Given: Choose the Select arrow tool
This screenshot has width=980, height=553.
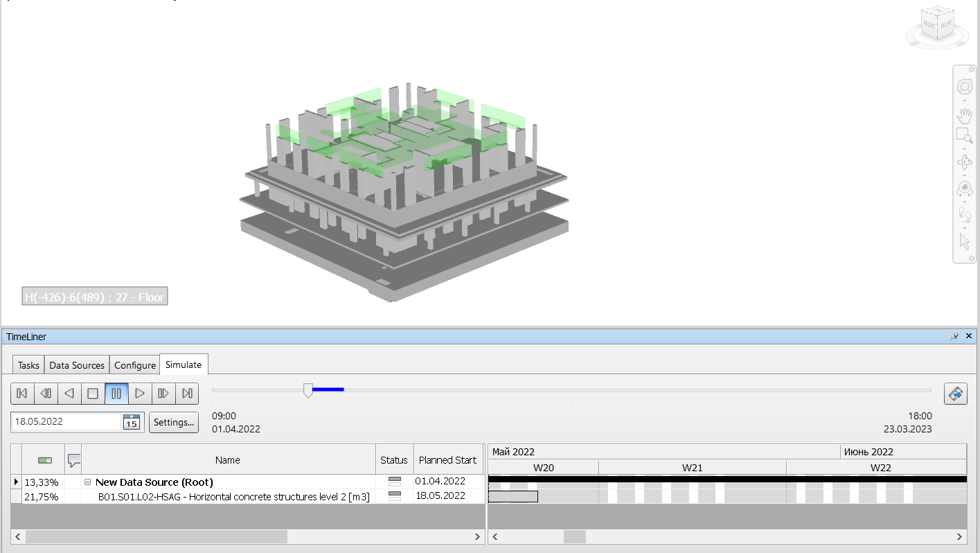Looking at the screenshot, I should 965,241.
